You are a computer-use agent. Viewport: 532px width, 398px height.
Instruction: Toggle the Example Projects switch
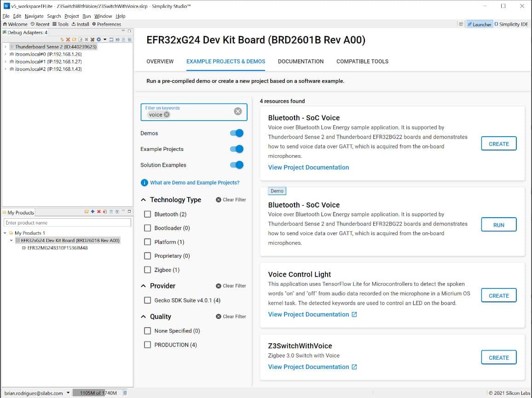pyautogui.click(x=237, y=149)
